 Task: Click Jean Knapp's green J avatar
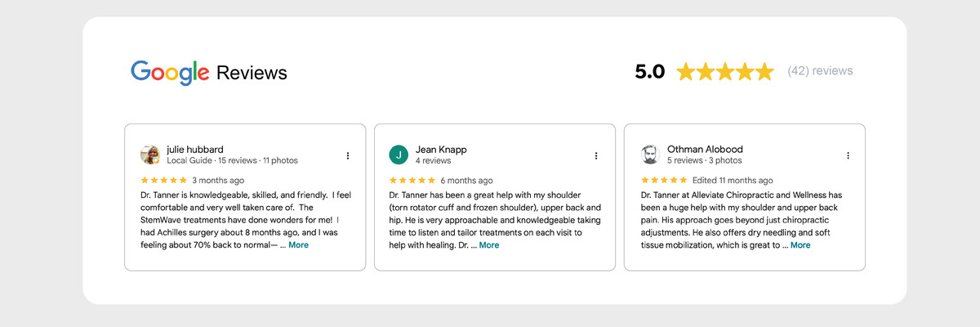tap(399, 155)
